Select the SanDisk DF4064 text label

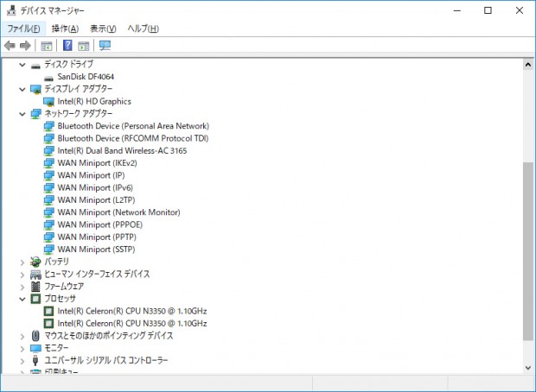click(86, 77)
